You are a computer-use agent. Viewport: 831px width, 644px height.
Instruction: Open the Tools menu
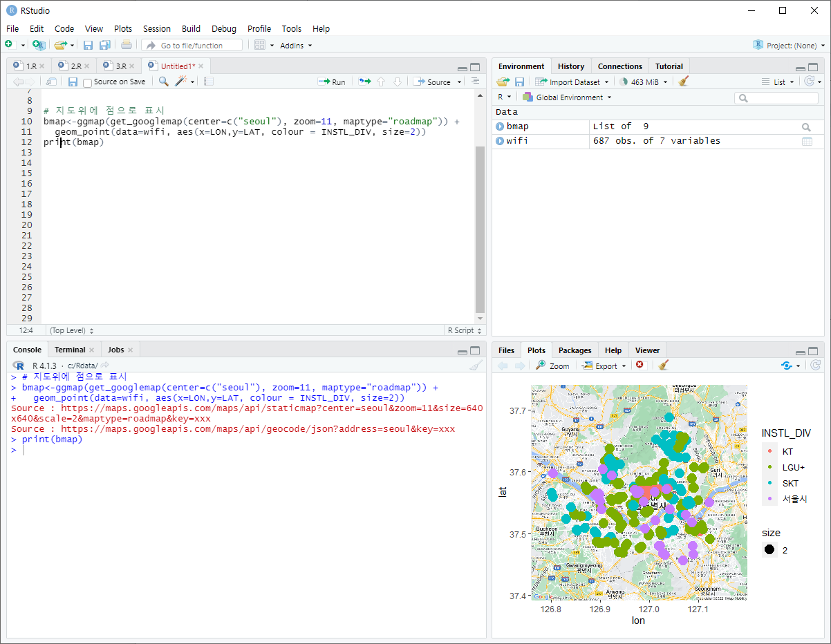292,29
